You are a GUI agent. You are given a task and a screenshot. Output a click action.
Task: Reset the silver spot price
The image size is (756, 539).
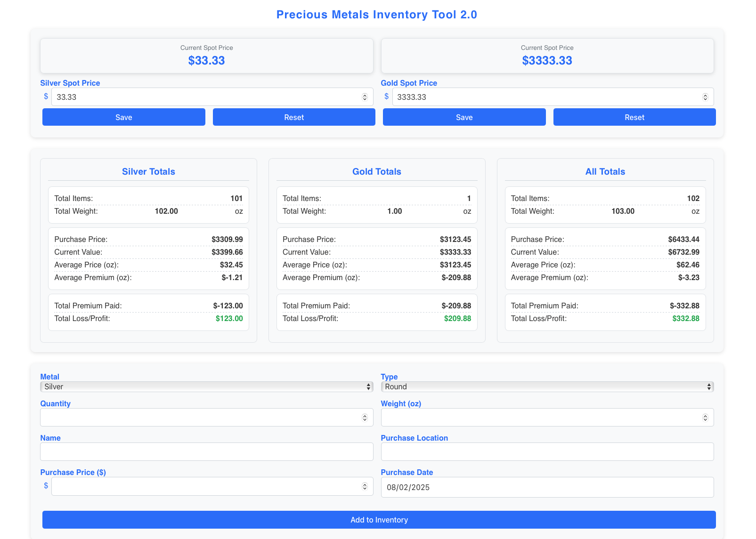294,117
